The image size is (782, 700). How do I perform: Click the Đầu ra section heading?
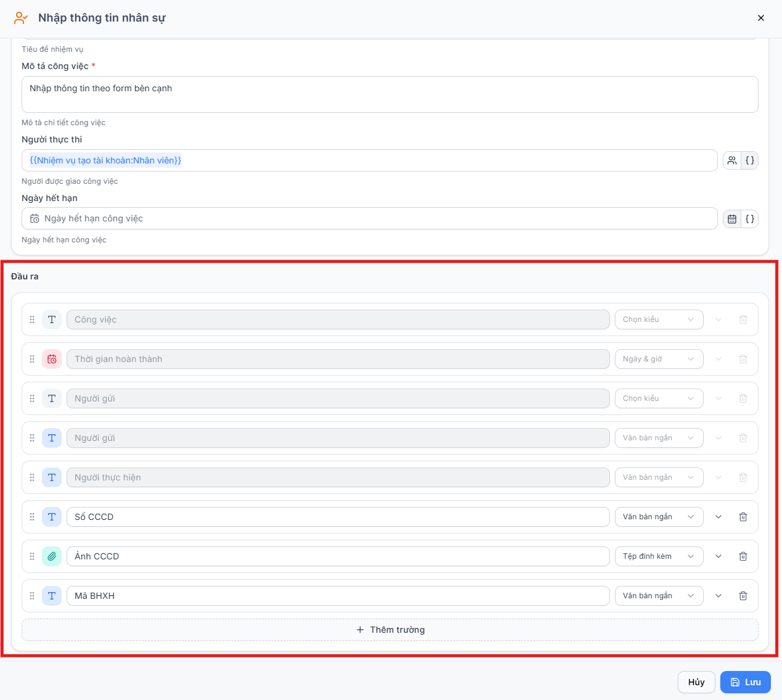click(25, 276)
